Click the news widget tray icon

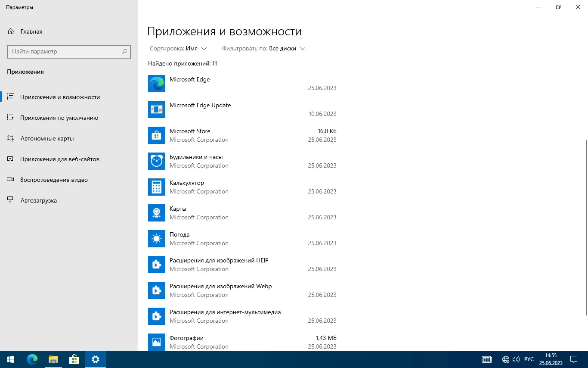[487, 359]
